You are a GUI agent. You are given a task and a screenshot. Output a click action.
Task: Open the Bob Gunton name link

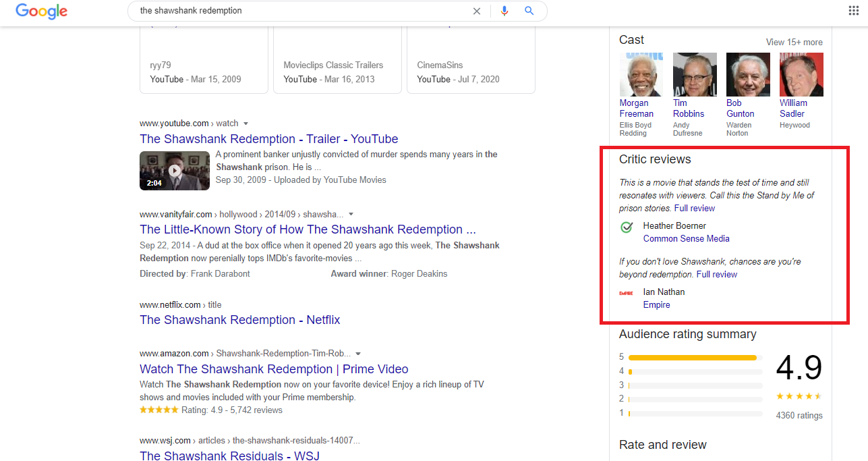[x=741, y=109]
